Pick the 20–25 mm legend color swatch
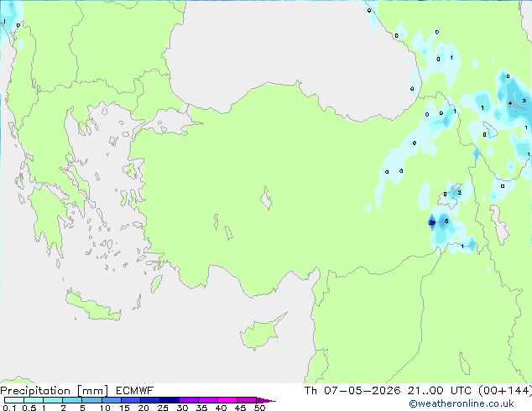532x411 pixels. (149, 400)
